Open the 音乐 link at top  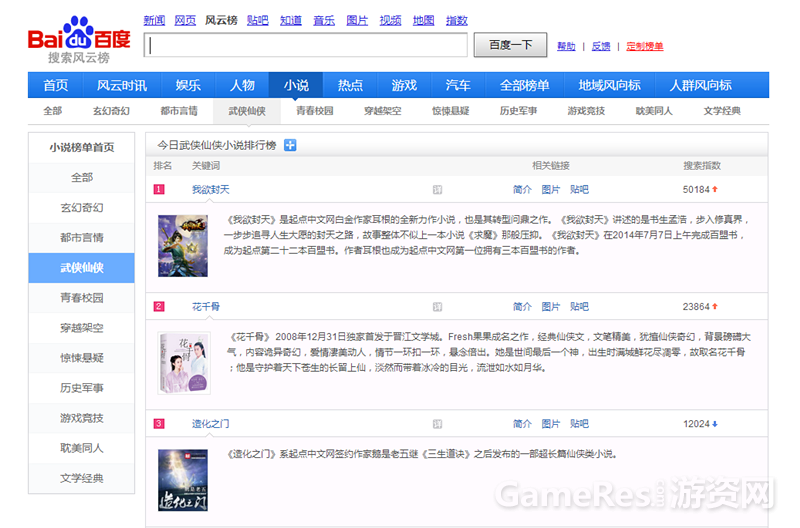(x=324, y=20)
